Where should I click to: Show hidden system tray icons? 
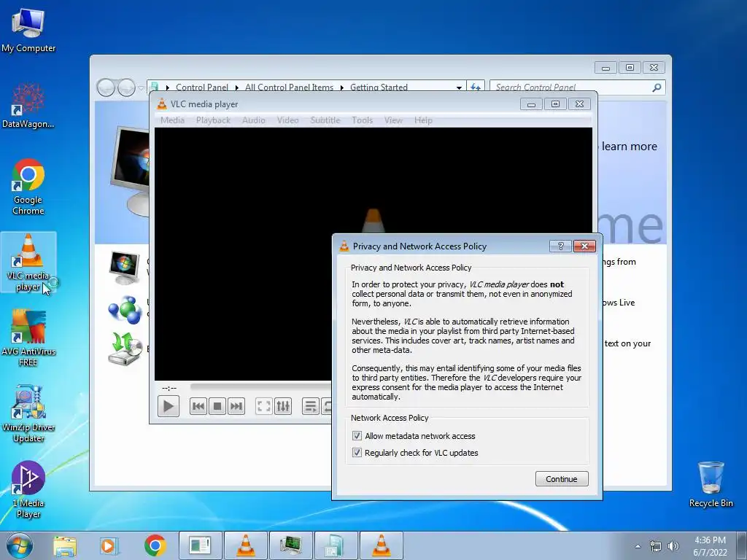638,546
